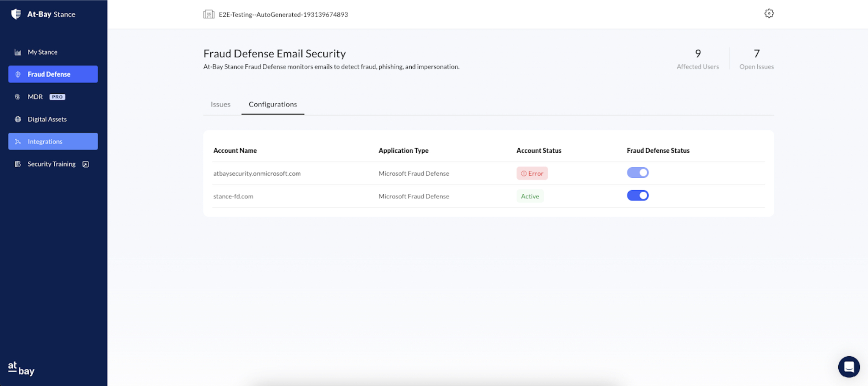Toggle Fraud Defense for atbaysecurity.onmicrosoft.com
Viewport: 868px width, 386px height.
[637, 173]
